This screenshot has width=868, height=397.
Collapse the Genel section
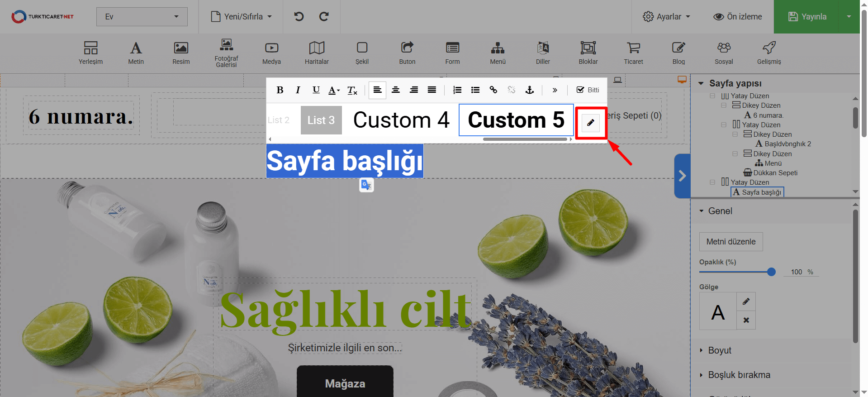tap(702, 211)
